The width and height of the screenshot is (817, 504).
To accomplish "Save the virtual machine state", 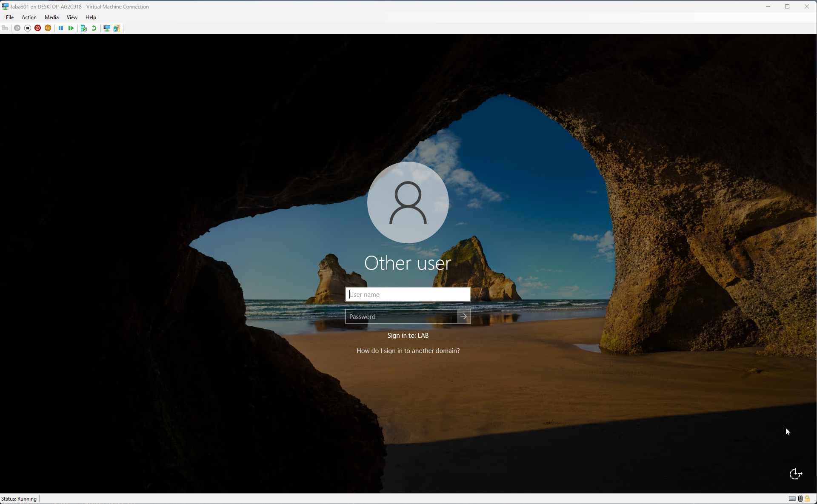I will pyautogui.click(x=48, y=28).
